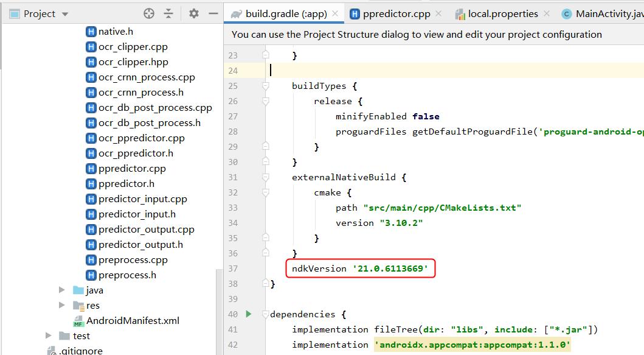Select ppredictor.h file
This screenshot has height=355, width=644.
pyautogui.click(x=126, y=184)
